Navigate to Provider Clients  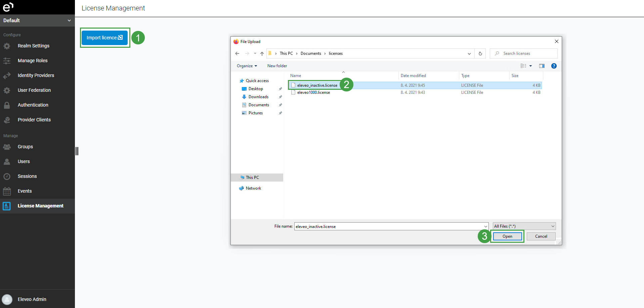coord(34,120)
